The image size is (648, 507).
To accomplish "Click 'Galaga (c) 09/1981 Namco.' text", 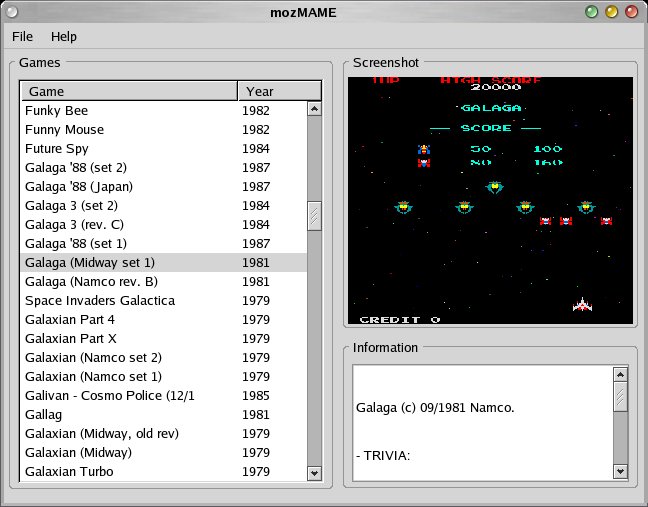I will click(435, 408).
